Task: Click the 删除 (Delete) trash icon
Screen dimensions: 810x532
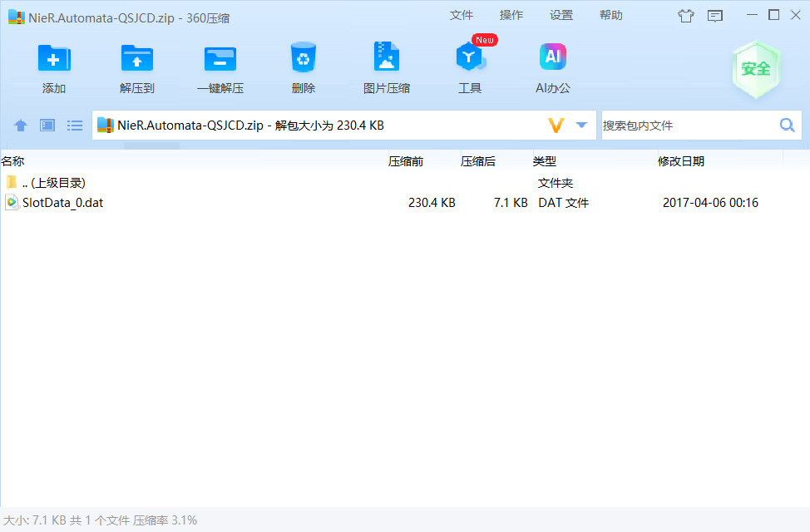Action: tap(304, 57)
